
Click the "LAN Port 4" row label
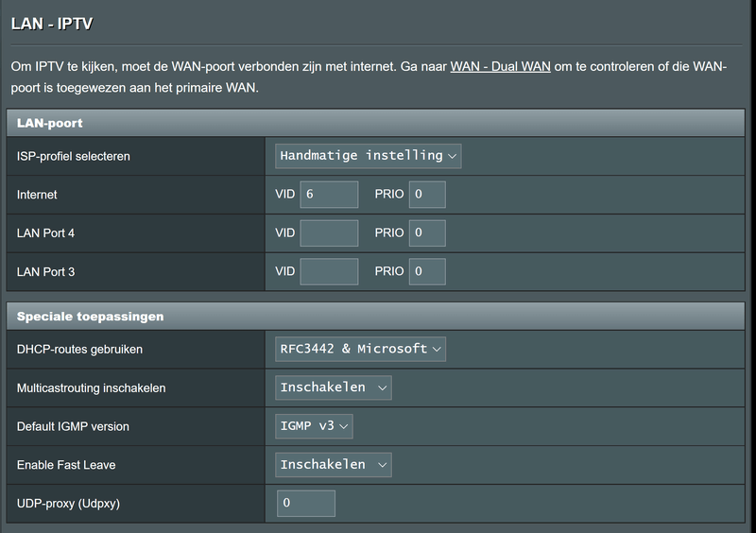[46, 233]
